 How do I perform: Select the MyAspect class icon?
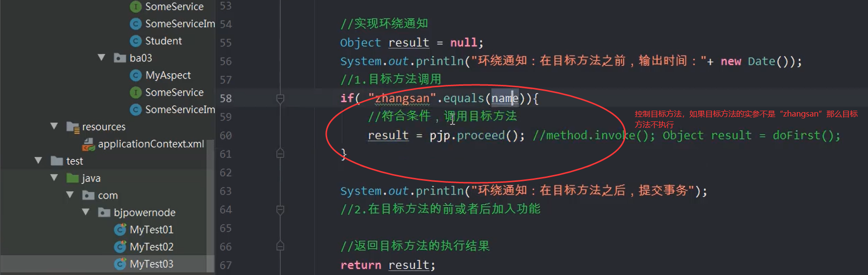pyautogui.click(x=136, y=76)
